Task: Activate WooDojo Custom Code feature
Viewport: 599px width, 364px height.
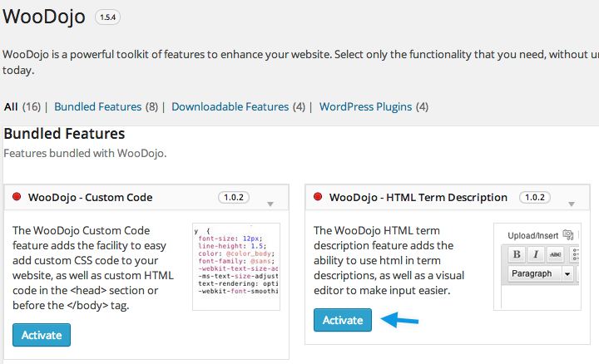Action: point(42,335)
